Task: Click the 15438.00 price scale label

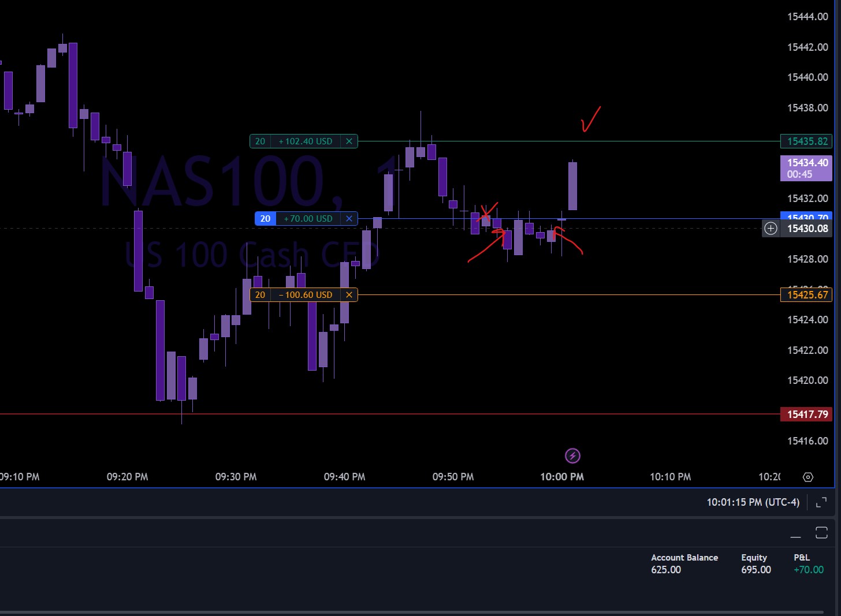Action: pyautogui.click(x=807, y=108)
